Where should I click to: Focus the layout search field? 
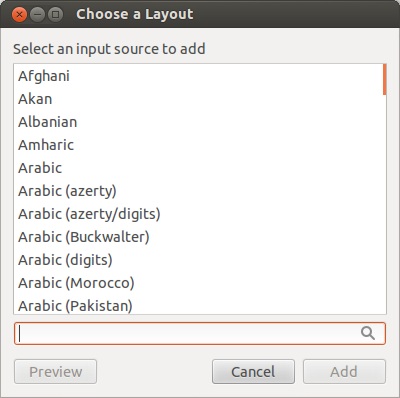pyautogui.click(x=200, y=333)
